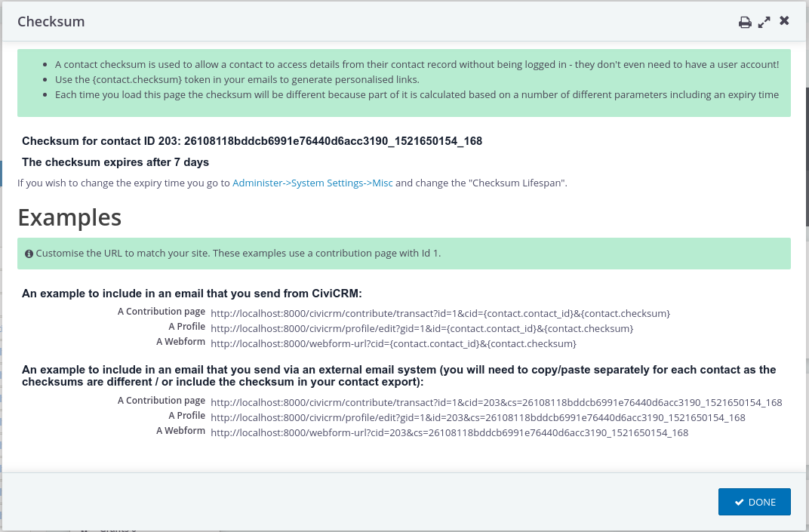Click the Profile URL with id=203

[x=478, y=417]
